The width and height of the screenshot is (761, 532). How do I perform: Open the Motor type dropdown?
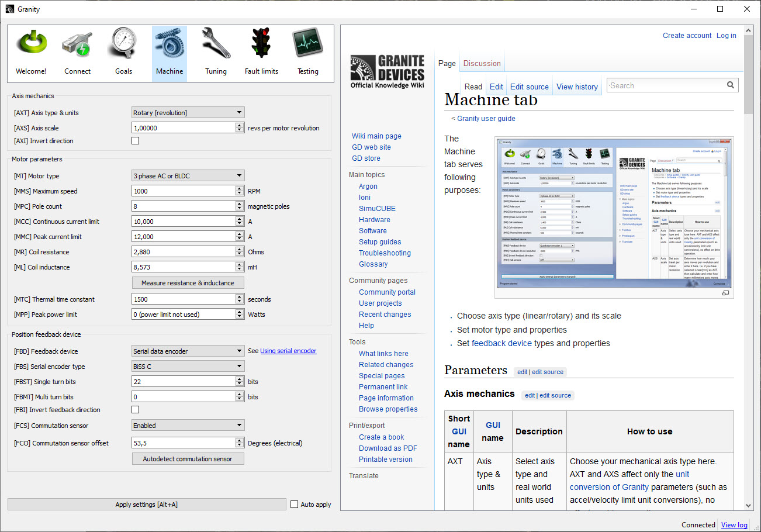click(x=188, y=176)
